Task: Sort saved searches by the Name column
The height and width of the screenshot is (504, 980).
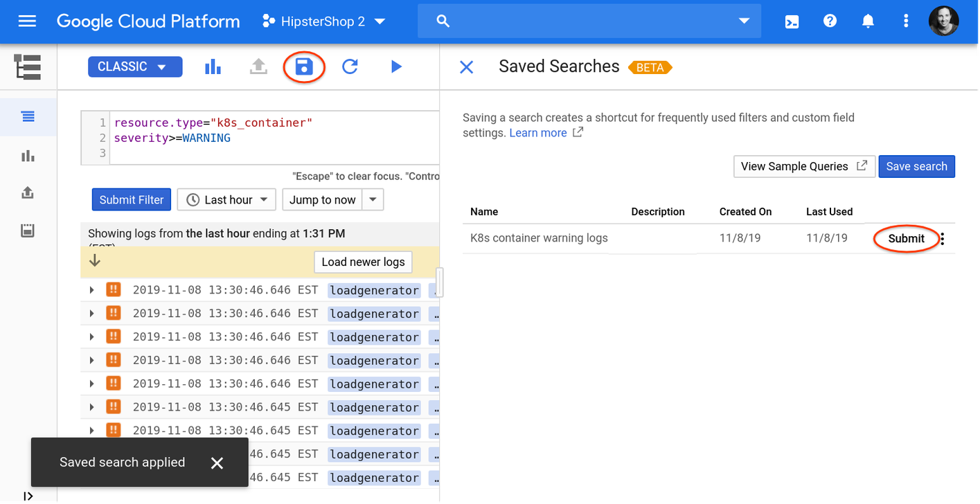Action: (x=484, y=212)
